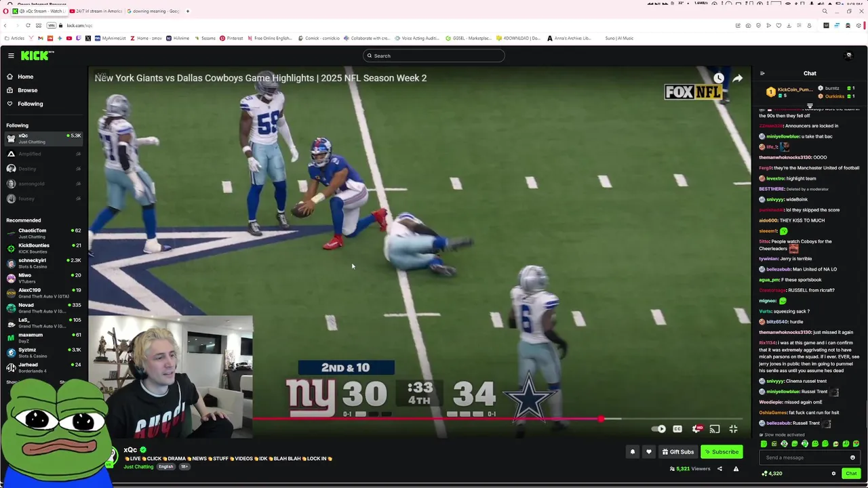
Task: Pick the first quick emote in chat
Action: pyautogui.click(x=764, y=444)
